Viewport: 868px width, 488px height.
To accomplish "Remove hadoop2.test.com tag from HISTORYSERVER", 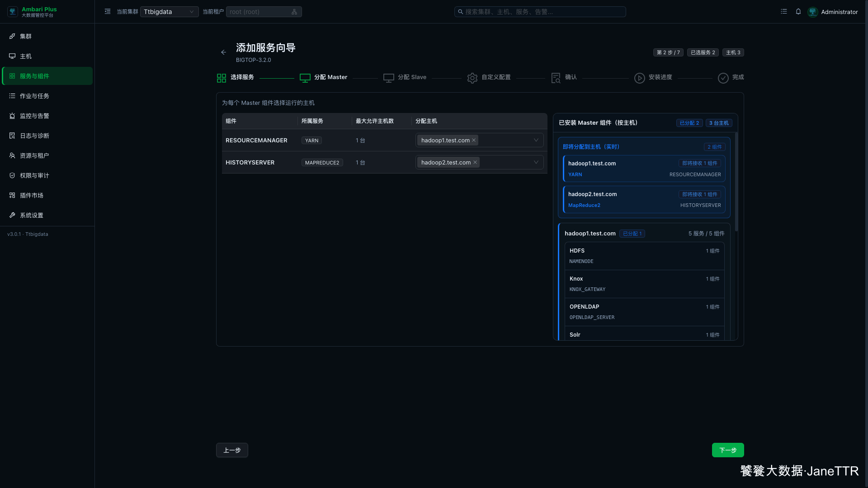I will (x=475, y=162).
